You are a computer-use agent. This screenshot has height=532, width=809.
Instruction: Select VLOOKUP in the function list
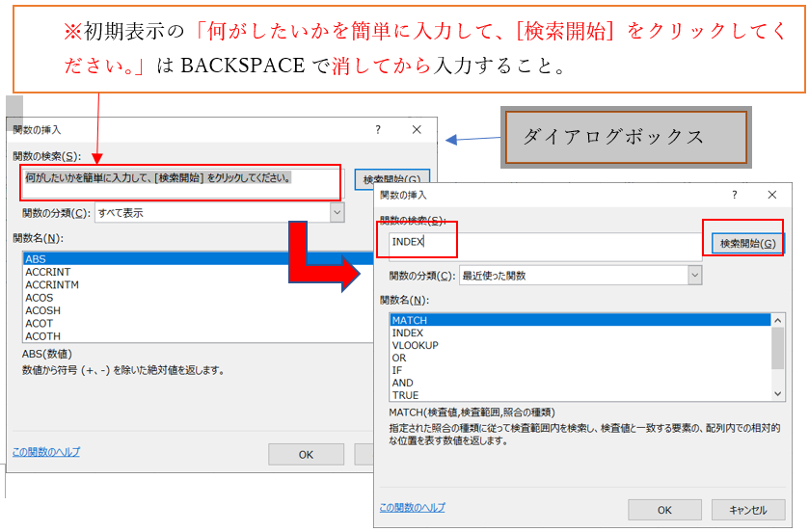[x=416, y=345]
